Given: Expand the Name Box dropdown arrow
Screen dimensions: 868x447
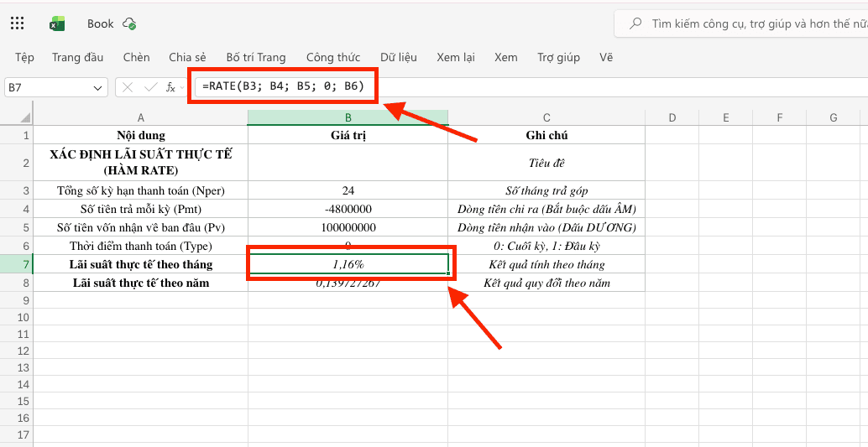Looking at the screenshot, I should [98, 88].
